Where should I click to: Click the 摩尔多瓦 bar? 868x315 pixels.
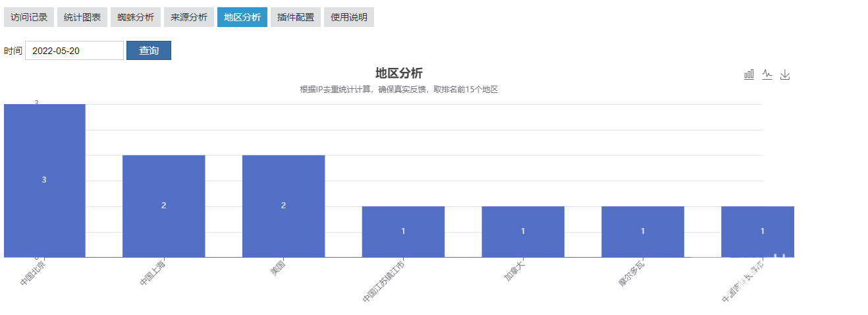click(x=643, y=232)
